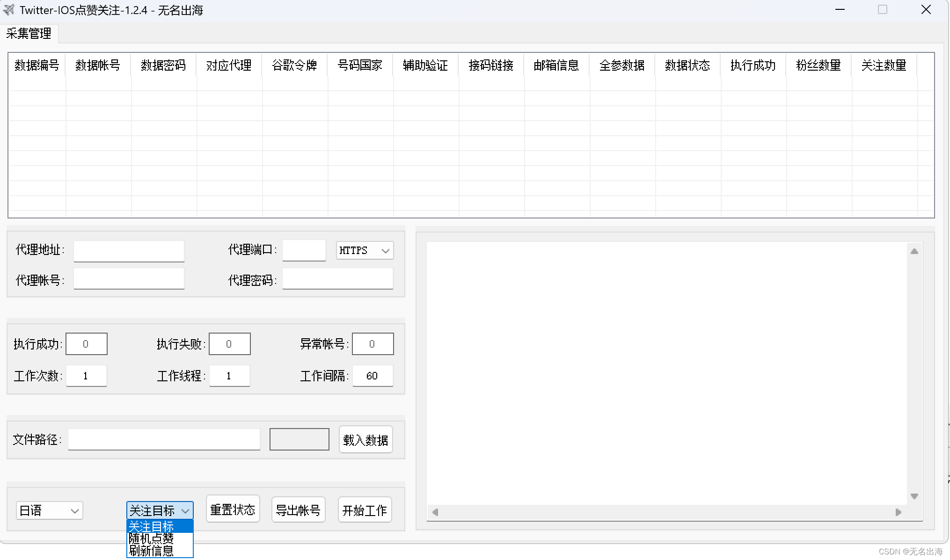Click the 载入数据 button
Viewport: 950px width, 560px height.
(x=365, y=440)
